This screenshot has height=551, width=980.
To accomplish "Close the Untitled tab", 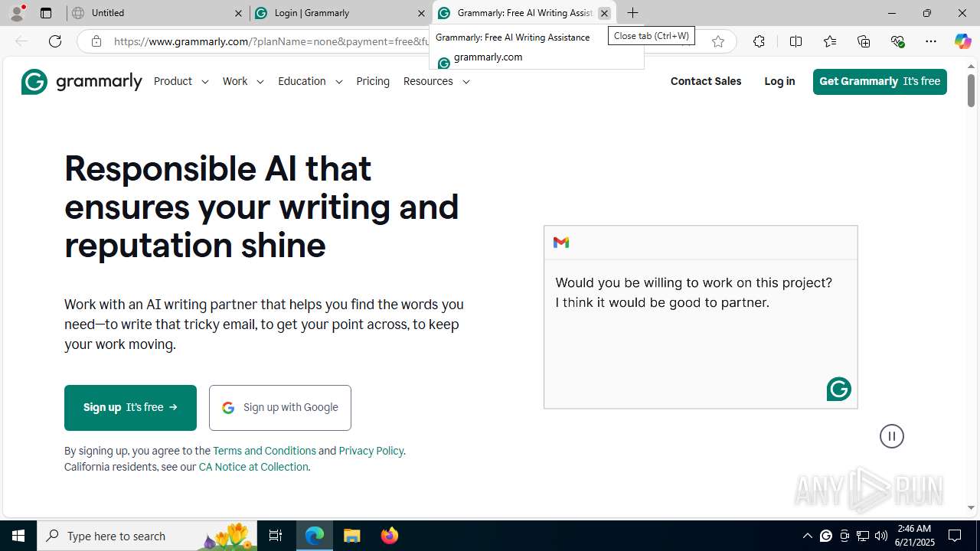I will (x=238, y=13).
